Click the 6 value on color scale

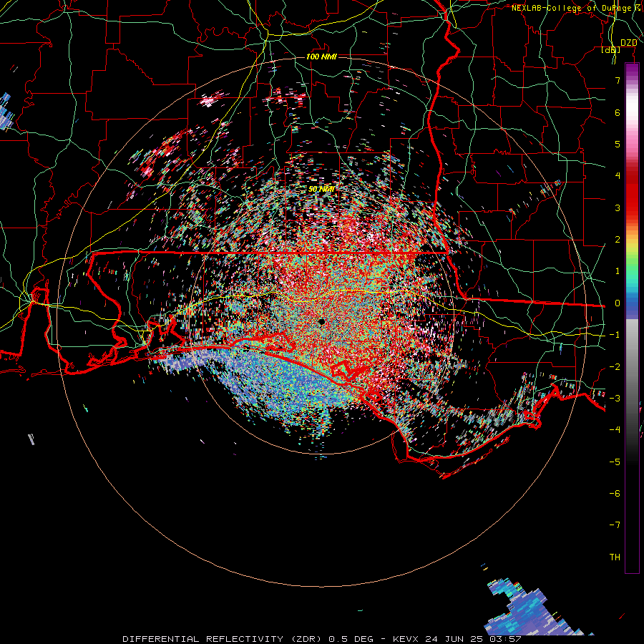(x=618, y=112)
